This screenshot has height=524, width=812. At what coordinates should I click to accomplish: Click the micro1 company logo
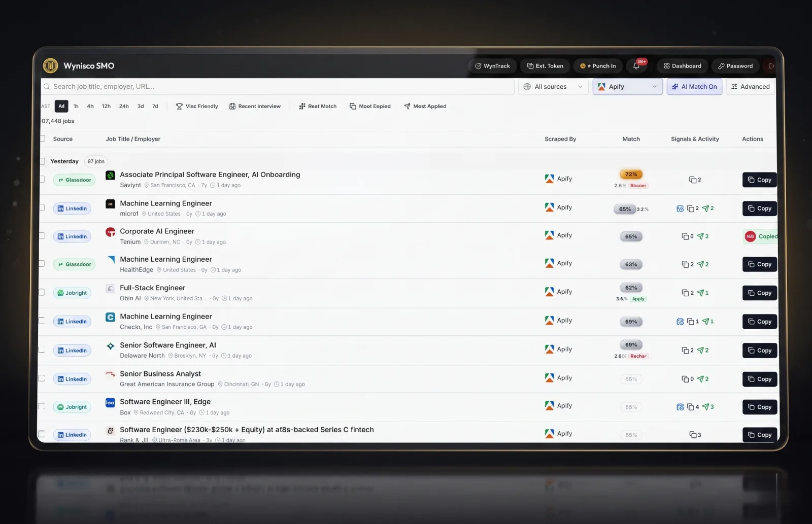(x=110, y=204)
